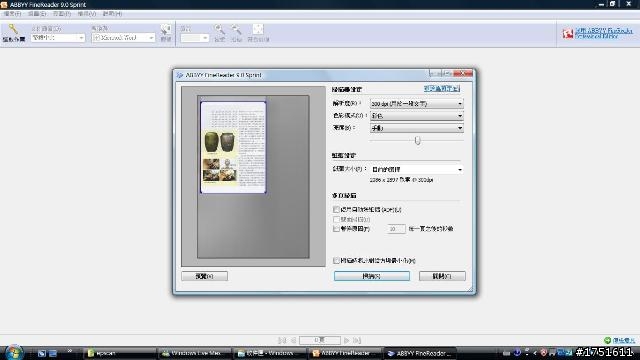Open the Edit (E) menu

[37, 14]
